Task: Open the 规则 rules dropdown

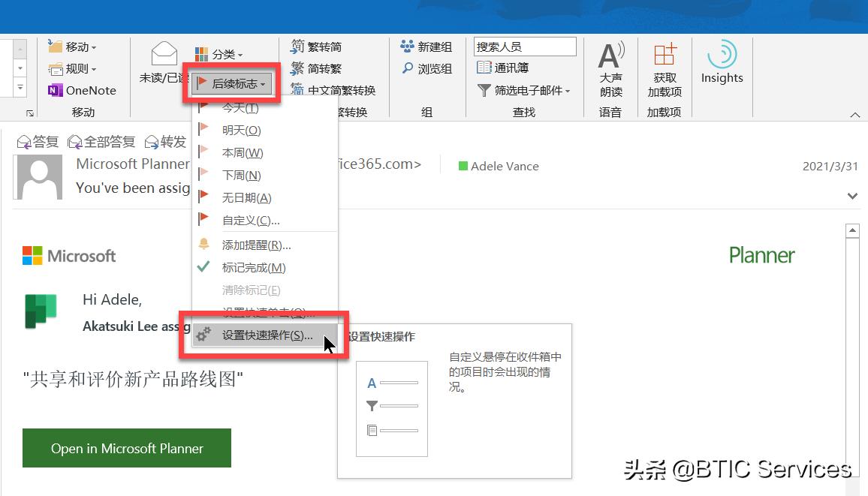Action: (77, 68)
